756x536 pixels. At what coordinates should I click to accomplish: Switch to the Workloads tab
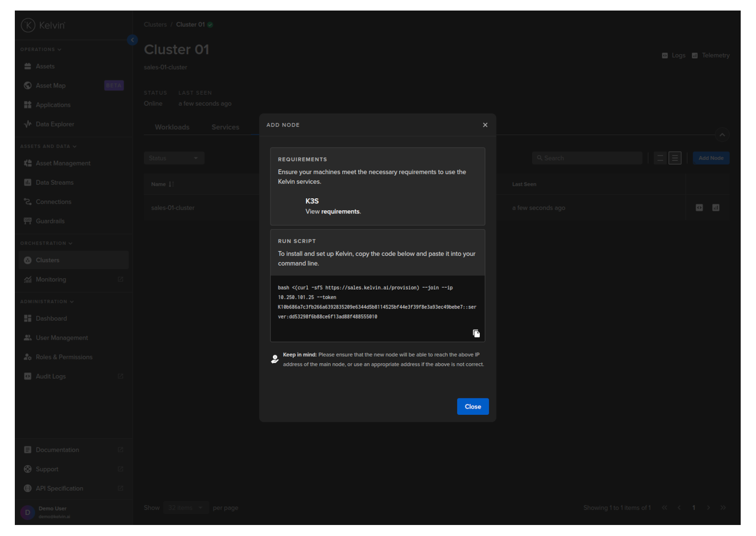tap(172, 127)
